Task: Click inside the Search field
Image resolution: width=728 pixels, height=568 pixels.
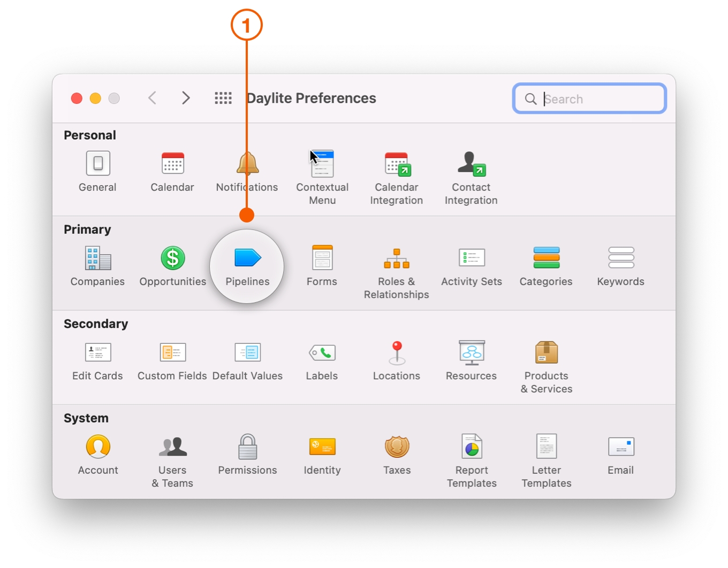Action: coord(589,98)
